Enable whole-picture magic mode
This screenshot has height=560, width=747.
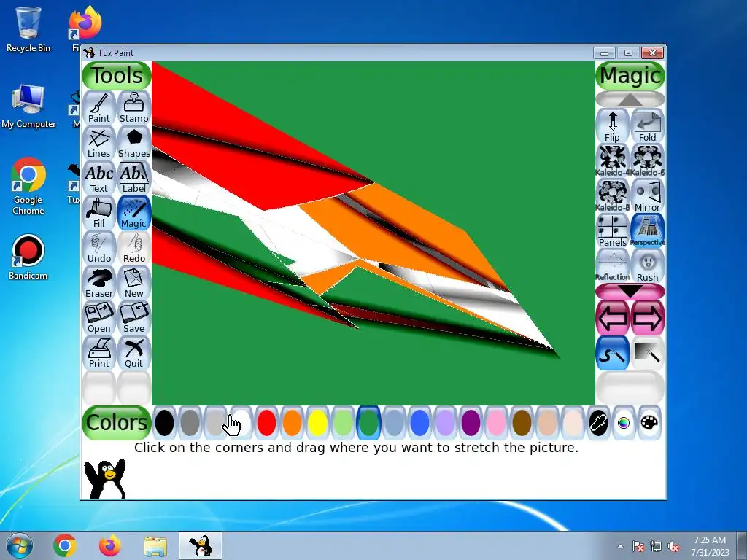pyautogui.click(x=648, y=353)
